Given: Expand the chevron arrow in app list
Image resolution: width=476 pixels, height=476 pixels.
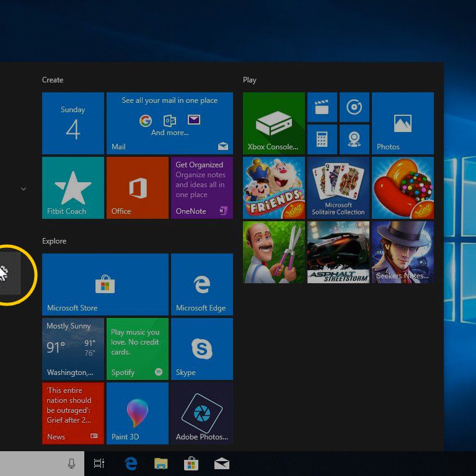Looking at the screenshot, I should point(24,189).
